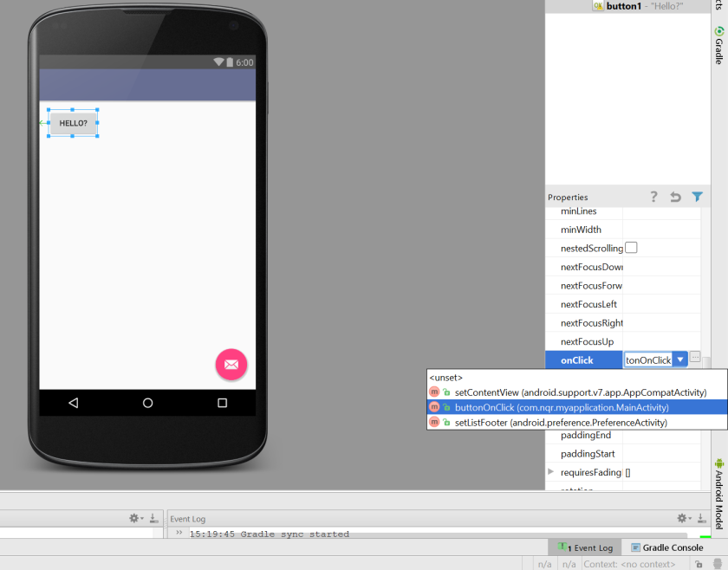The width and height of the screenshot is (728, 570).
Task: Open the Gradle Console tab
Action: 666,547
